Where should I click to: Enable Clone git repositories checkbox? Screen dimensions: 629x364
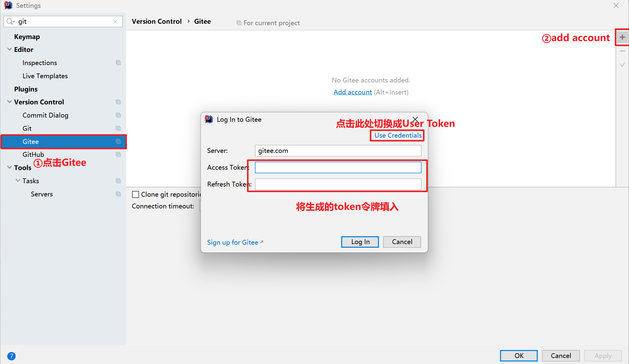tap(136, 194)
